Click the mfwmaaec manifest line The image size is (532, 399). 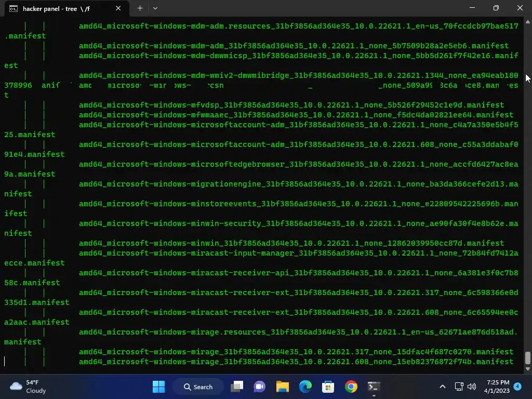(x=296, y=115)
